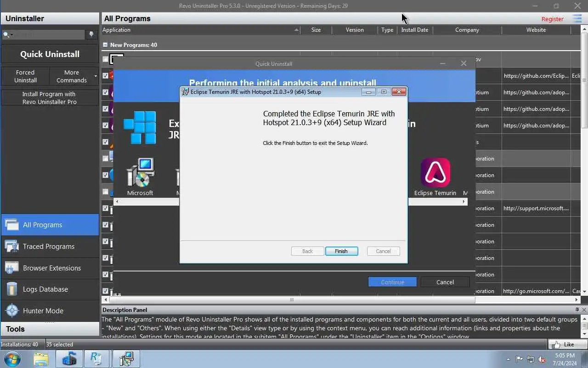This screenshot has height=368, width=588.
Task: Click the program list horizontal scrollbar thumb
Action: tap(292, 300)
